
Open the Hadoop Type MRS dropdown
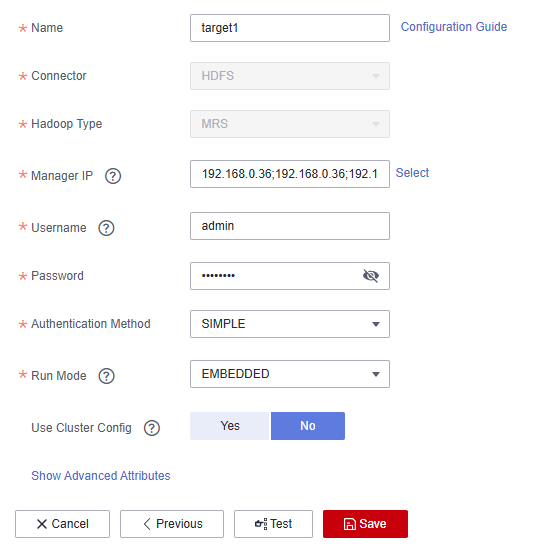[x=290, y=124]
